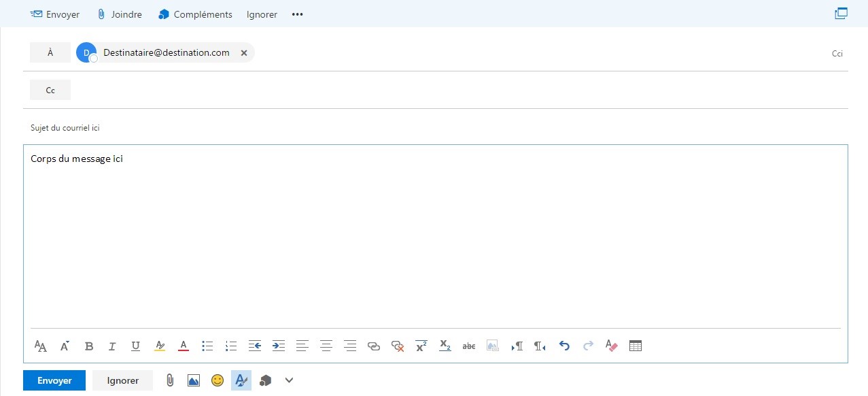Click the bottom Ignorer button
The height and width of the screenshot is (396, 868).
[x=122, y=380]
